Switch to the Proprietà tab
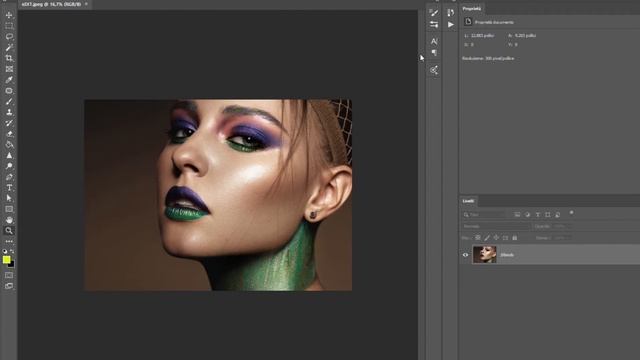This screenshot has width=640, height=360. [x=471, y=9]
